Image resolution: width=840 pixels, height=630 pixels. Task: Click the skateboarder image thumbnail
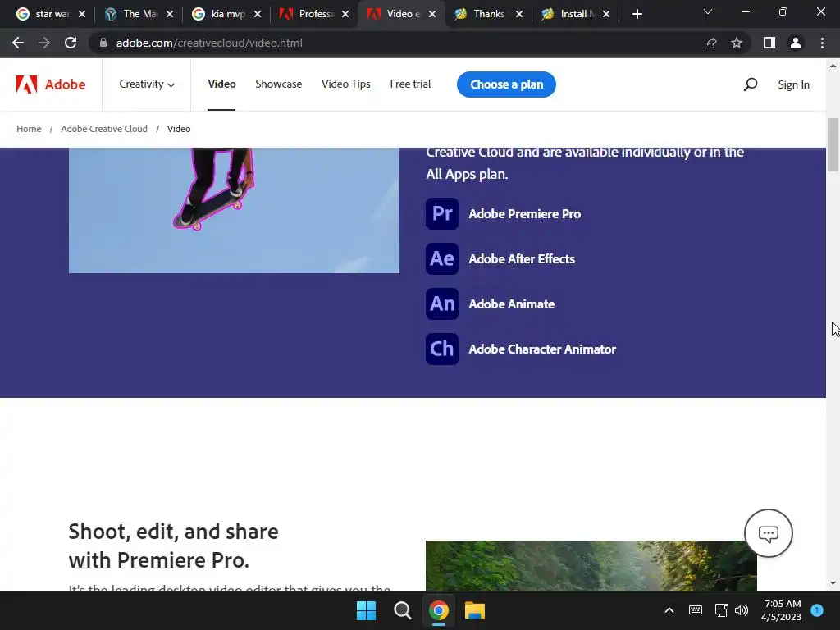[234, 210]
